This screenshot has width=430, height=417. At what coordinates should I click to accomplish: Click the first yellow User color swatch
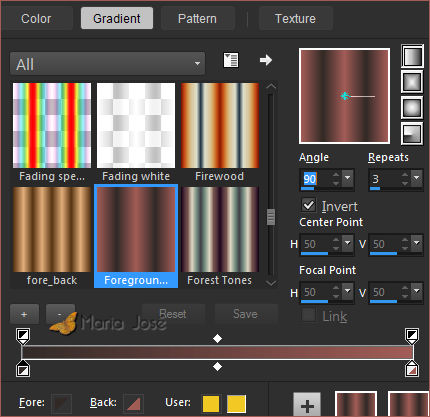pos(211,404)
